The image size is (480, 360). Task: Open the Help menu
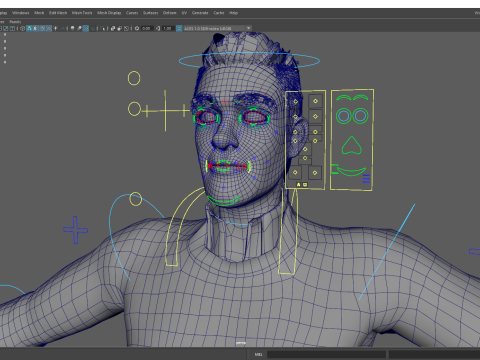pyautogui.click(x=233, y=13)
